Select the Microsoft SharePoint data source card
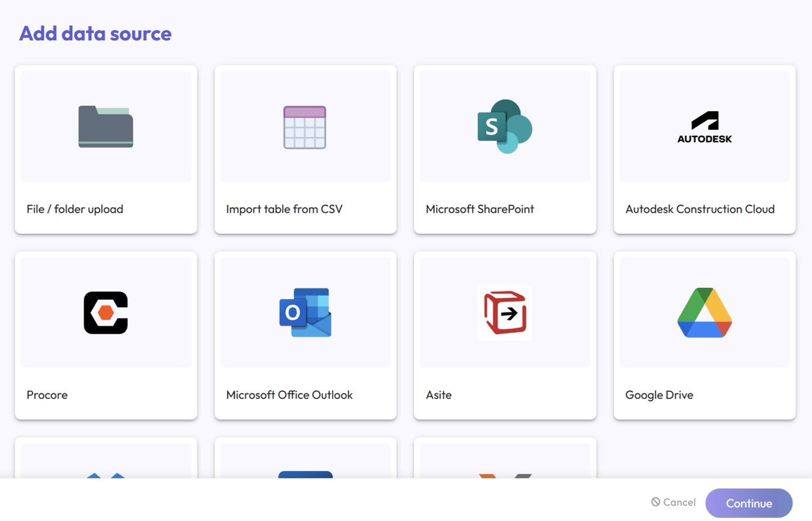Image resolution: width=812 pixels, height=521 pixels. pos(505,148)
